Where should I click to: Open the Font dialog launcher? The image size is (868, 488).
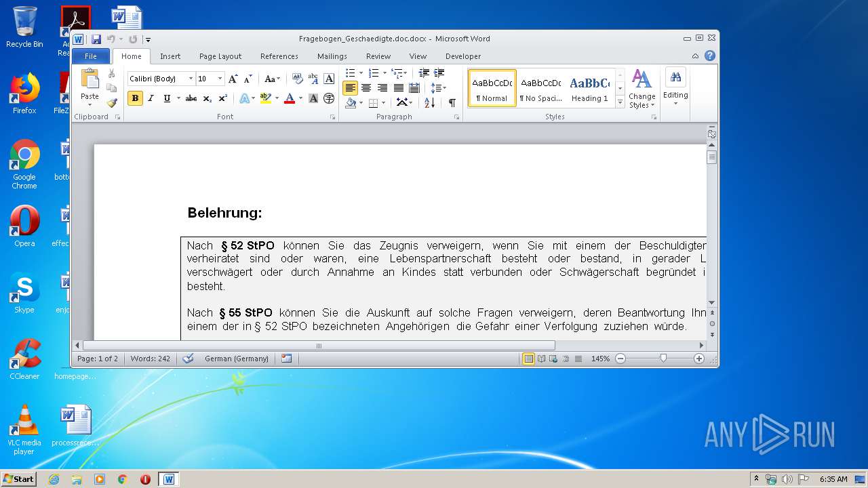point(332,117)
